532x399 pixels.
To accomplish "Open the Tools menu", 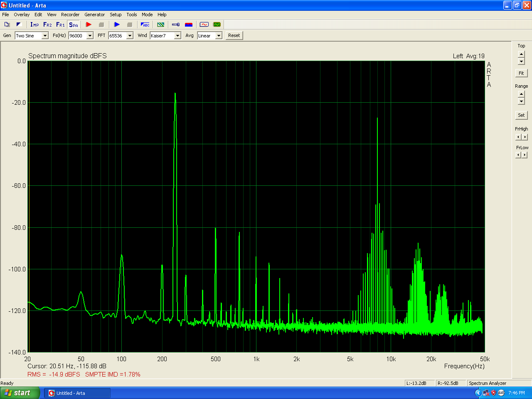I will pos(132,15).
